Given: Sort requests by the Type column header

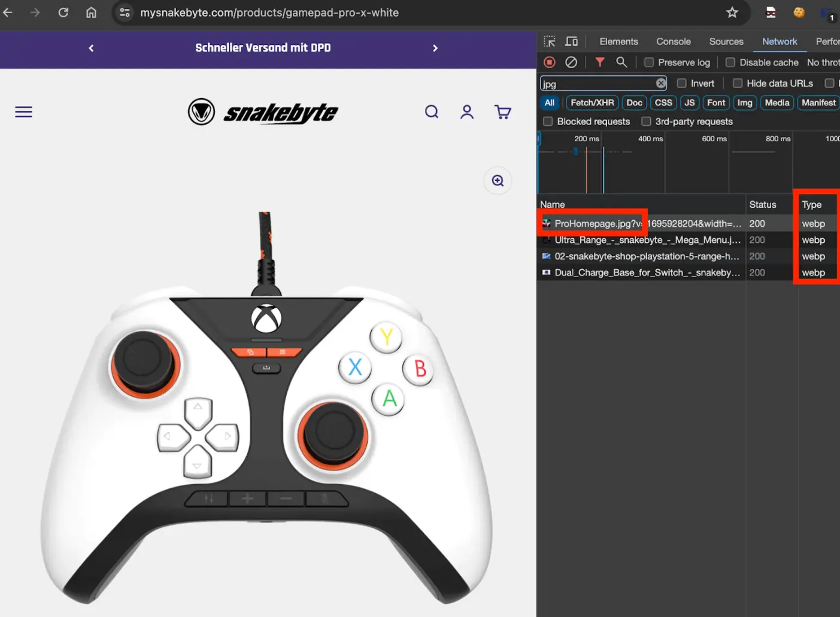Looking at the screenshot, I should tap(818, 205).
